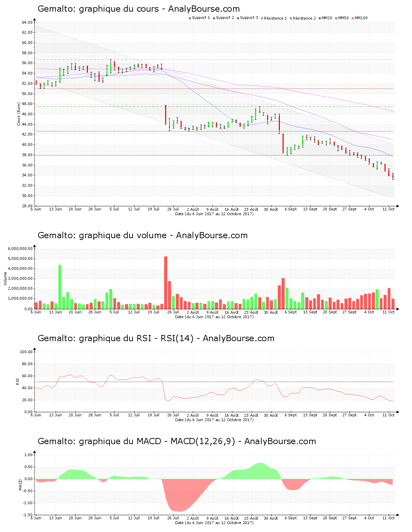Click the '100.00' RSI axis value
The width and height of the screenshot is (412, 532).
26,352
